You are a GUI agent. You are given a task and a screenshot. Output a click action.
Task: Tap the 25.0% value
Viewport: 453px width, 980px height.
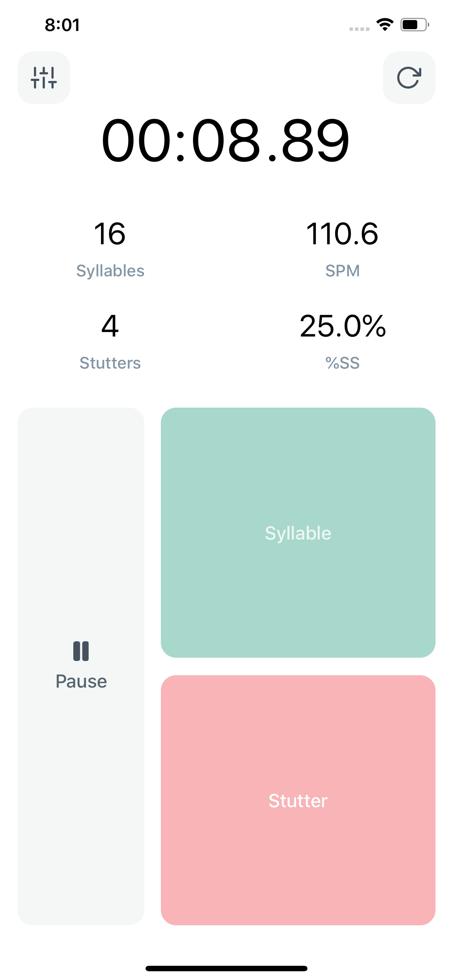pyautogui.click(x=342, y=326)
